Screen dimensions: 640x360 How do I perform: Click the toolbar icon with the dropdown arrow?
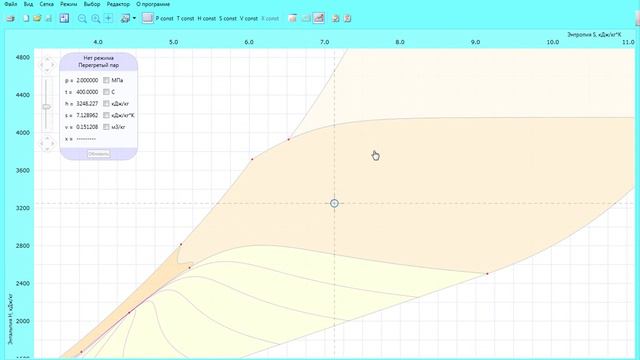point(125,18)
